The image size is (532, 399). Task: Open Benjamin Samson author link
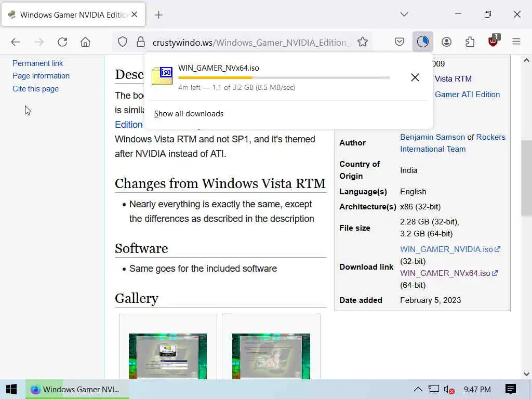(x=432, y=137)
